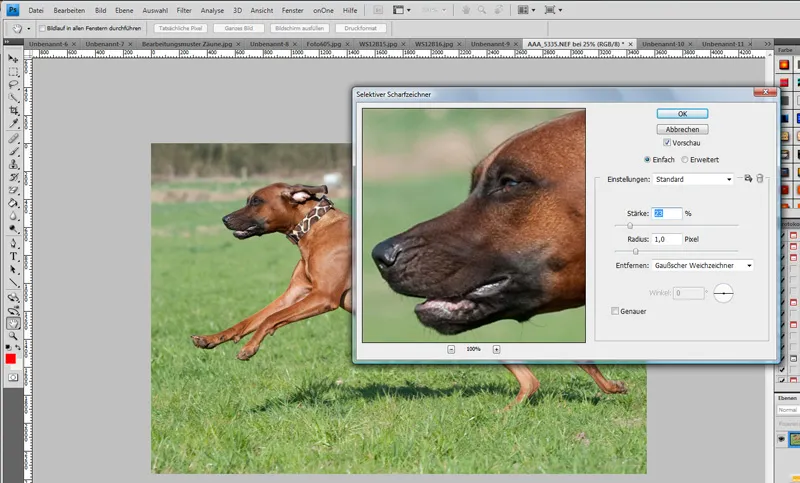Click the Stärke percentage input field
The height and width of the screenshot is (483, 800).
pos(666,213)
